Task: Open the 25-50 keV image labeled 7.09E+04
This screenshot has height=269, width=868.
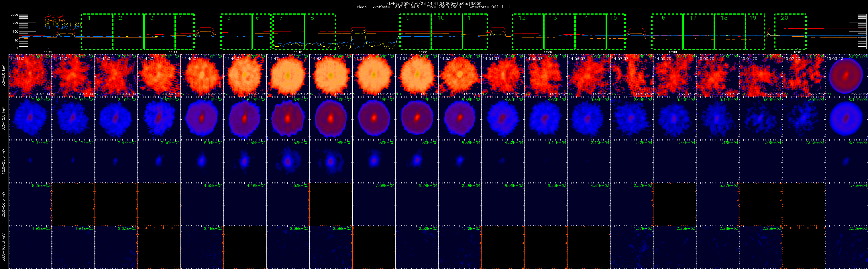Action: pos(374,204)
